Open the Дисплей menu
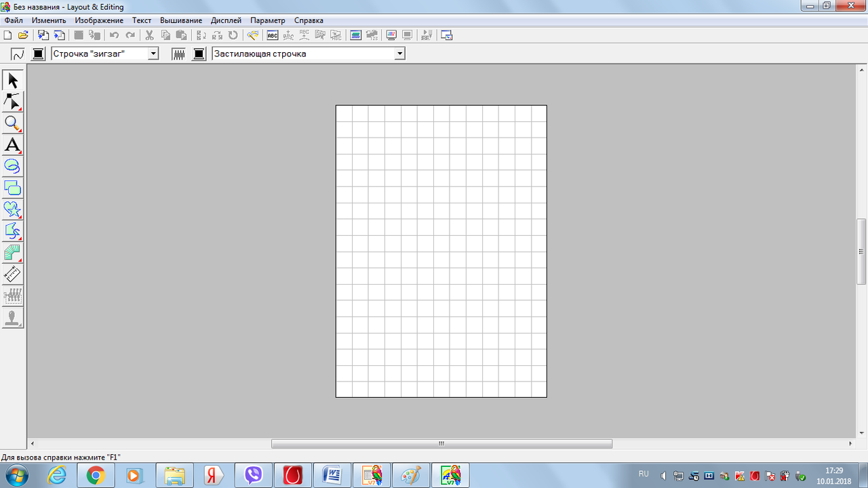 (226, 20)
